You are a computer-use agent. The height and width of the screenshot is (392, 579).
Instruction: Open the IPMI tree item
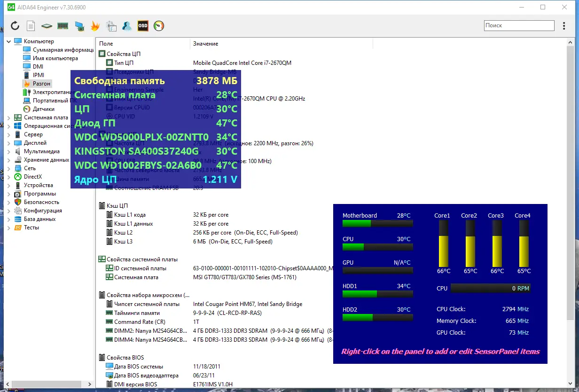pyautogui.click(x=39, y=75)
